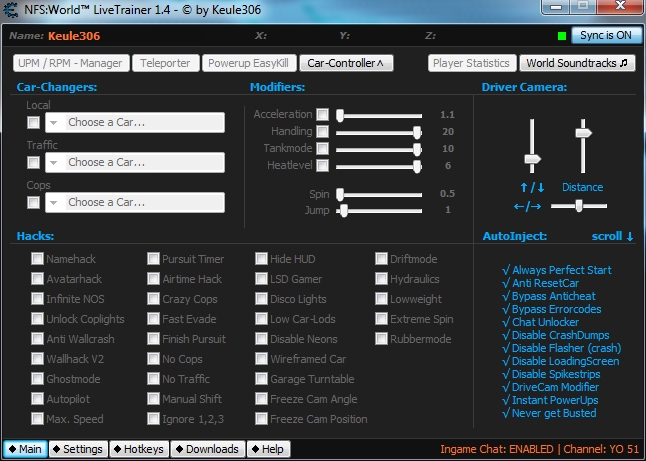Tick the Hide HUD checkbox

click(x=261, y=259)
